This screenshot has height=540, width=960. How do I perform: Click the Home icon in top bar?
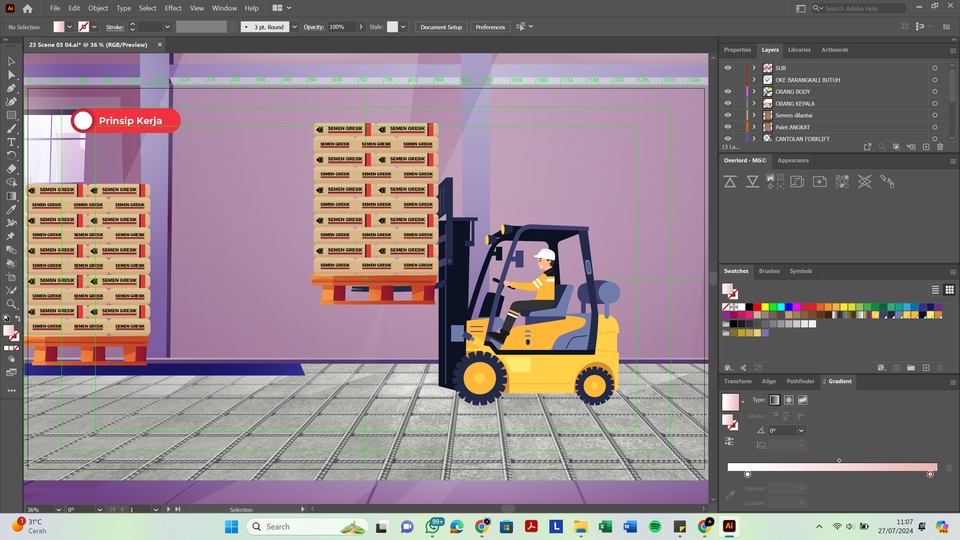(28, 9)
